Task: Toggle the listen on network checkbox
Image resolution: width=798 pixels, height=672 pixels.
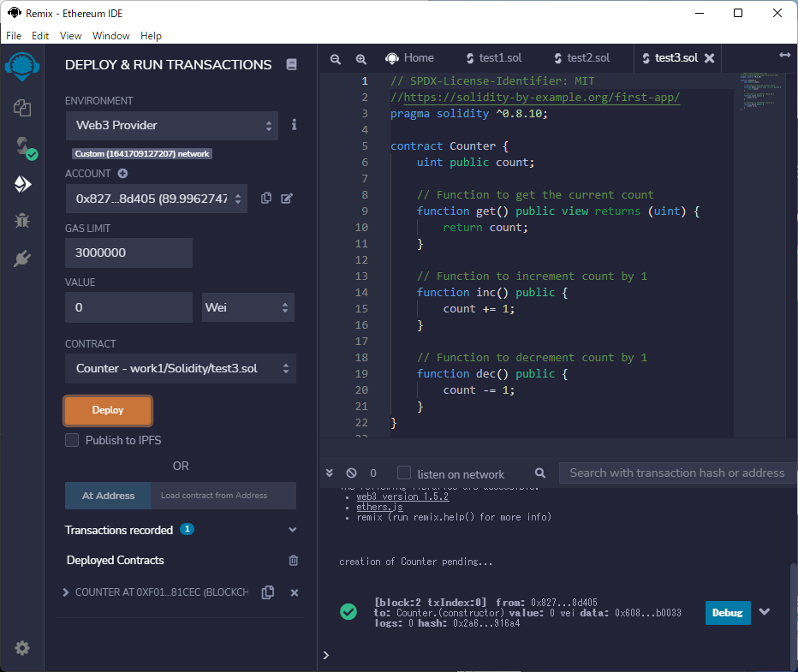Action: (x=404, y=473)
